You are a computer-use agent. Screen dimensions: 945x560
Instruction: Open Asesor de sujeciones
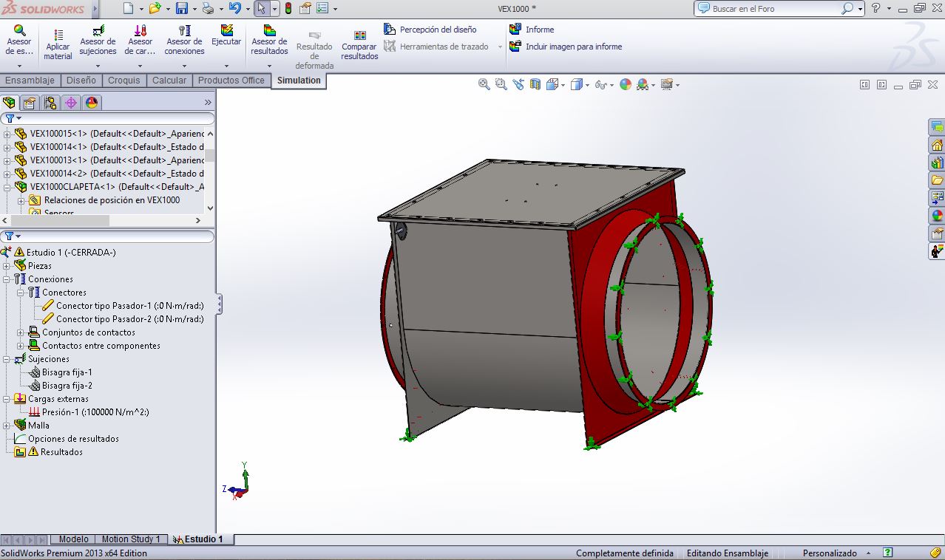tap(98, 41)
